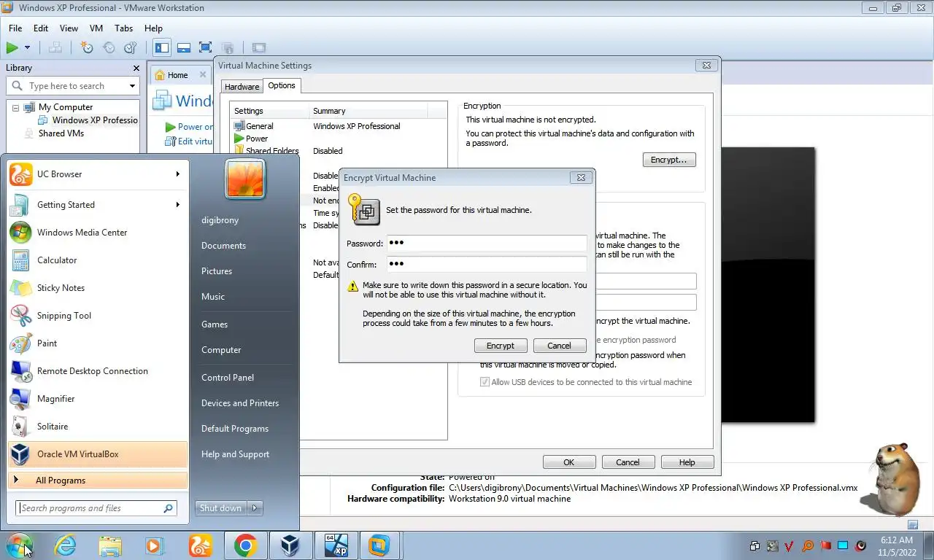Open the Library search dropdown arrow
The width and height of the screenshot is (934, 560).
(132, 86)
